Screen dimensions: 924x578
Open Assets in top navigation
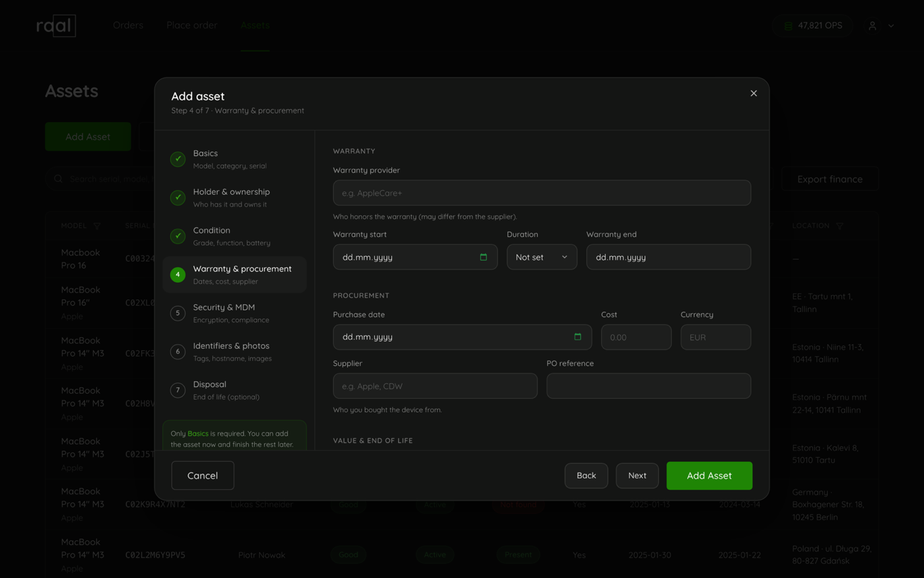click(255, 25)
